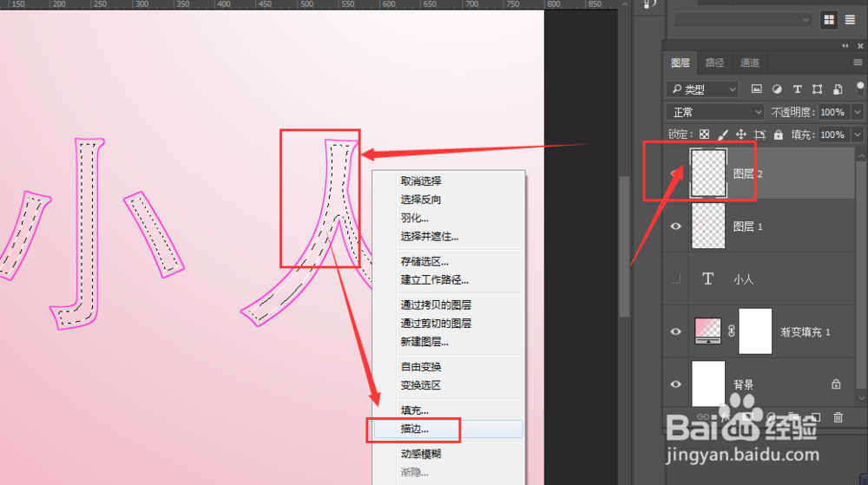The image size is (868, 485).
Task: Switch to the 通道 tab
Action: (750, 62)
